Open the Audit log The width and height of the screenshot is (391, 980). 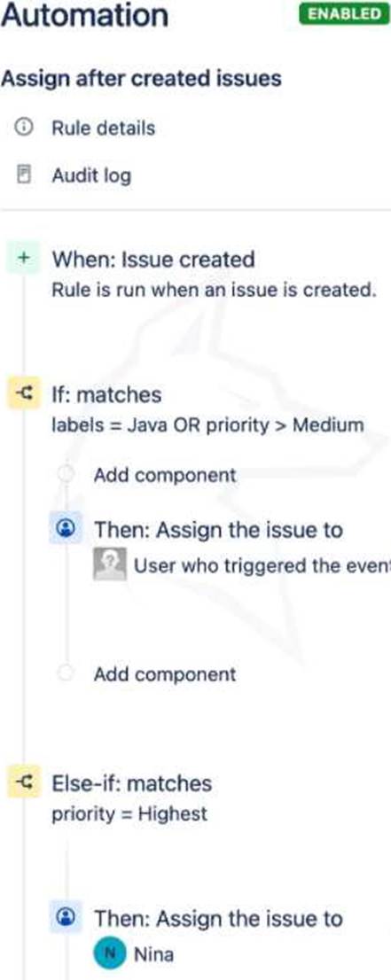91,175
